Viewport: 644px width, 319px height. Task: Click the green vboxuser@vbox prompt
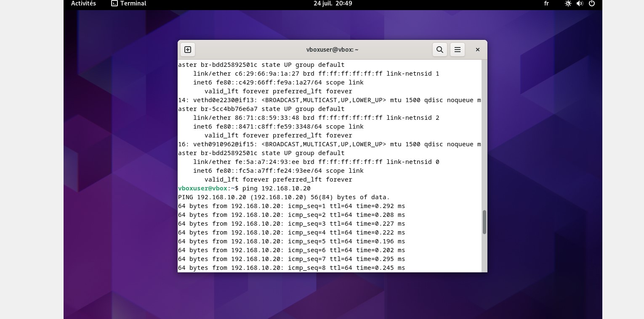[x=202, y=188]
